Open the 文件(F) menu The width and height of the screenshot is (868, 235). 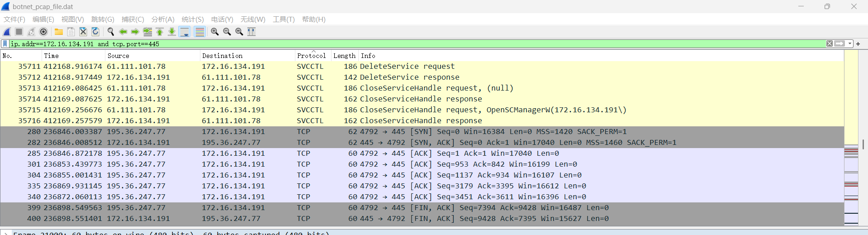coord(14,19)
